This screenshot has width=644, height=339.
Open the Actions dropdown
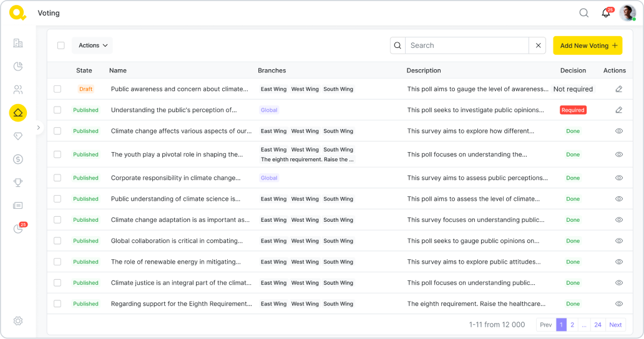92,45
